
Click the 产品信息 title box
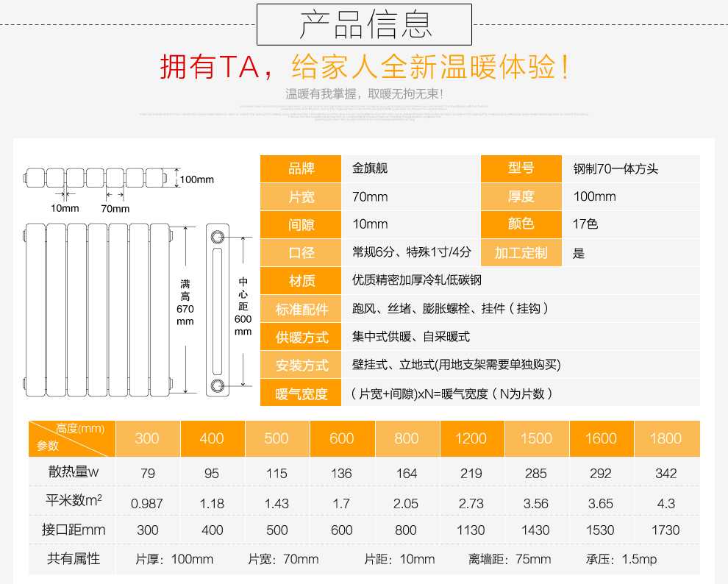click(x=364, y=24)
